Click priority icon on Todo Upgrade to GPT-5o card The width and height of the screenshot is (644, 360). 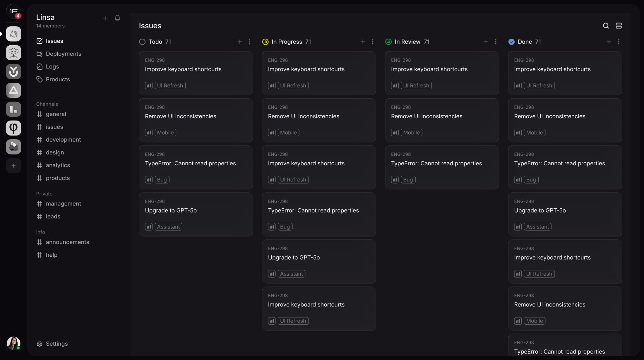click(149, 227)
